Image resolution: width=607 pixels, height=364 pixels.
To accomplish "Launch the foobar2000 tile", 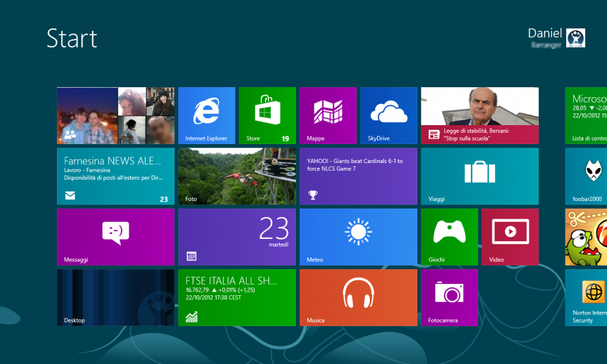I will point(586,176).
